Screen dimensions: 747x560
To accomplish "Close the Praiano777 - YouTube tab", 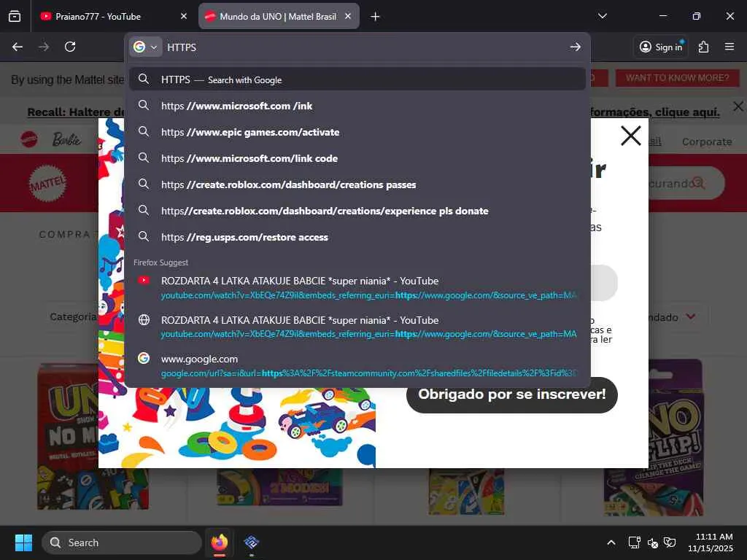I will (184, 16).
